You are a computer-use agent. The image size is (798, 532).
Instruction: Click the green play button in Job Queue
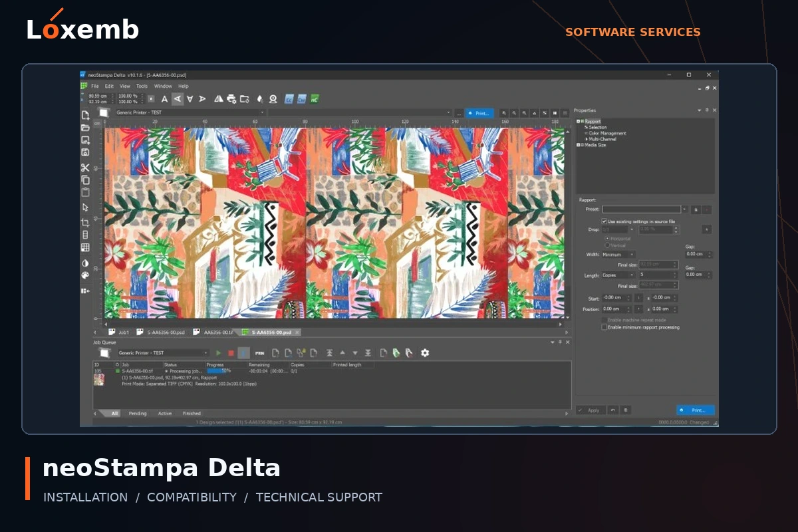pyautogui.click(x=219, y=353)
